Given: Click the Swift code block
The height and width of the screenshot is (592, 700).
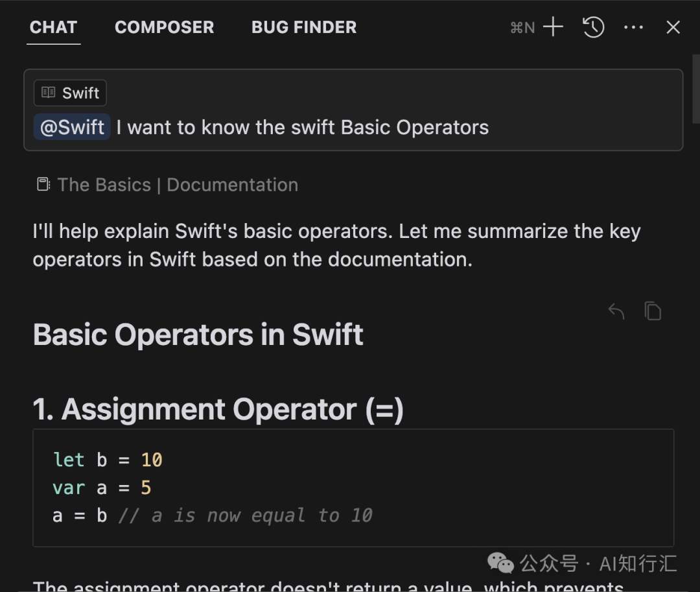Looking at the screenshot, I should tap(353, 488).
